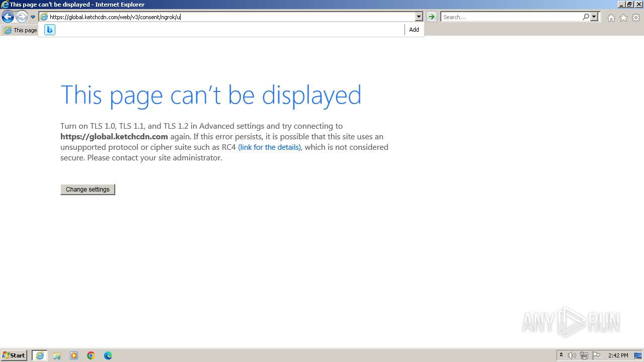Click Internet Explorer taskbar icon

click(x=40, y=355)
